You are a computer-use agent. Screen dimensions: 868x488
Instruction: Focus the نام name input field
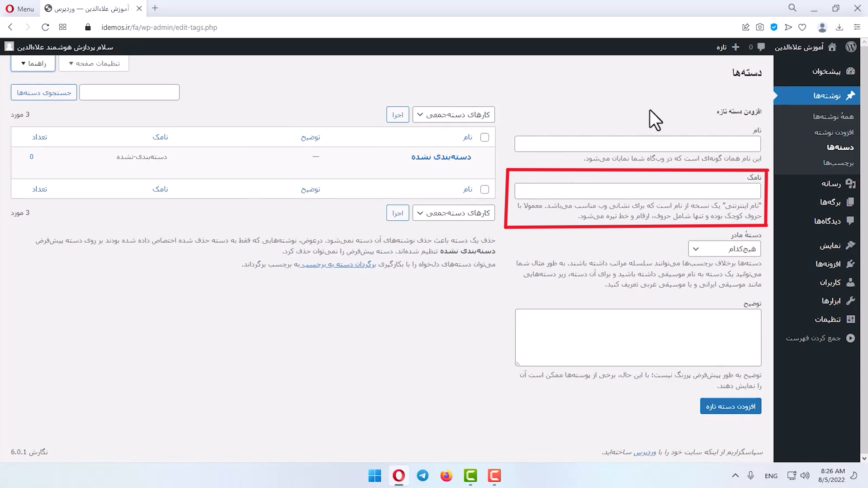637,144
